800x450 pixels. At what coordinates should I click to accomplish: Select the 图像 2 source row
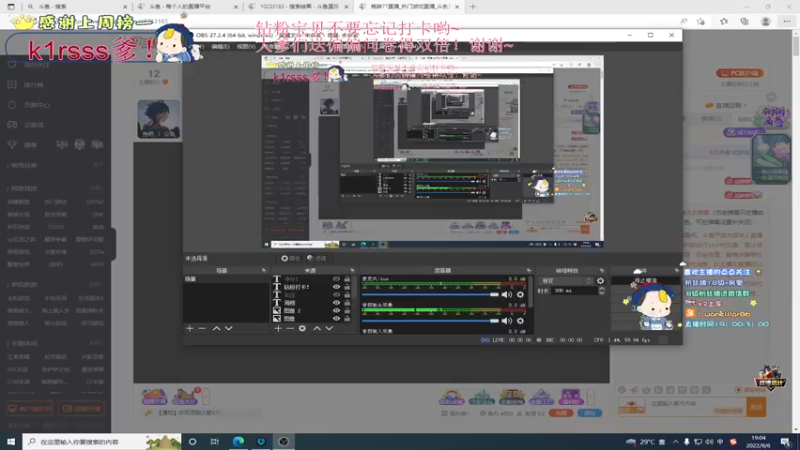311,311
